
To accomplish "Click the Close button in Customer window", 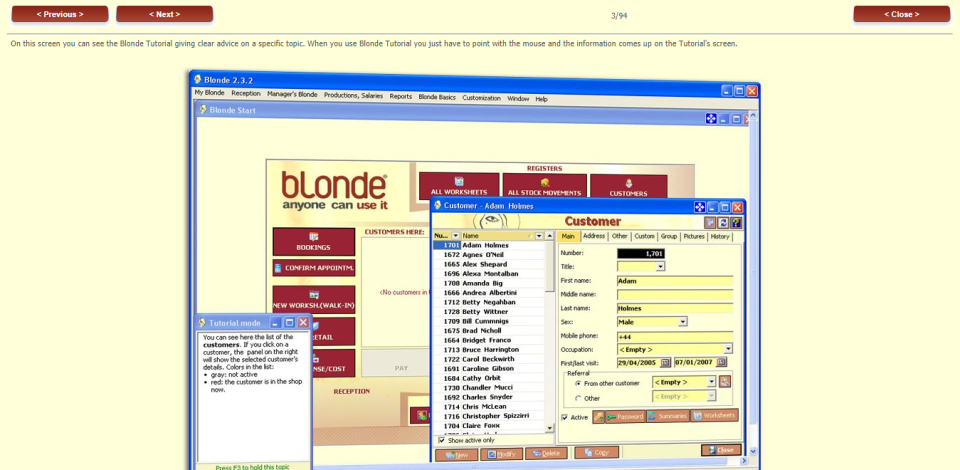I will pos(721,450).
